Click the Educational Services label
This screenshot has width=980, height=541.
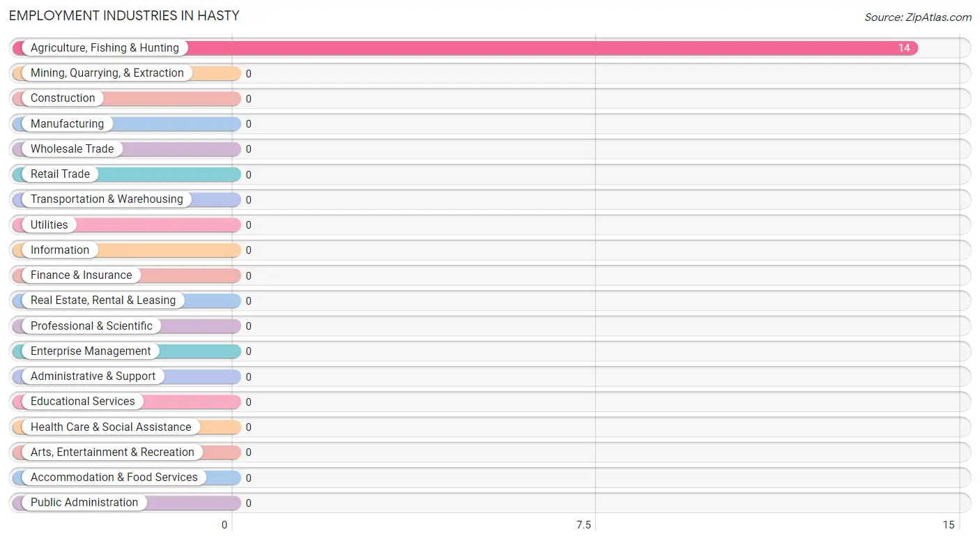(83, 402)
